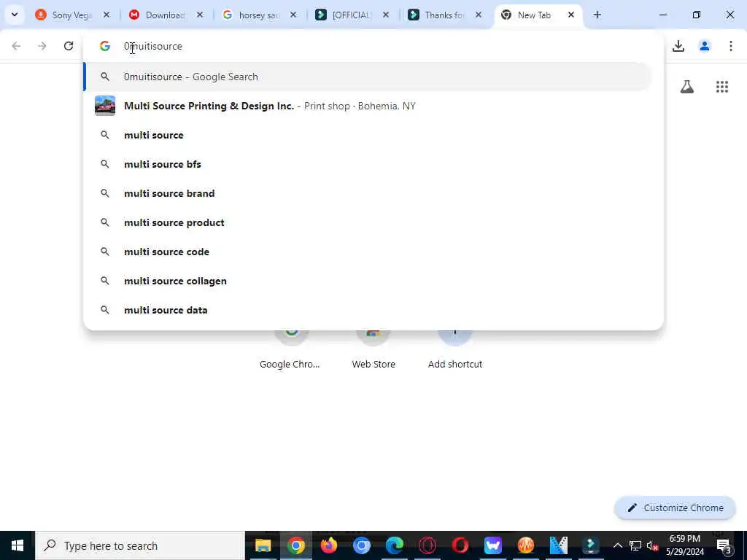Open File Explorer from taskbar
Image resolution: width=747 pixels, height=560 pixels.
coord(263,545)
